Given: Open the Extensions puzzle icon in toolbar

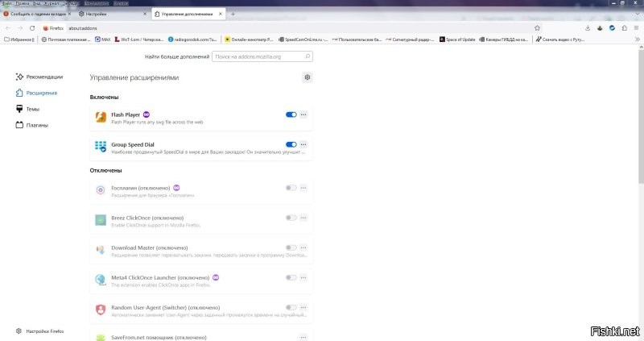Looking at the screenshot, I should pyautogui.click(x=625, y=28).
